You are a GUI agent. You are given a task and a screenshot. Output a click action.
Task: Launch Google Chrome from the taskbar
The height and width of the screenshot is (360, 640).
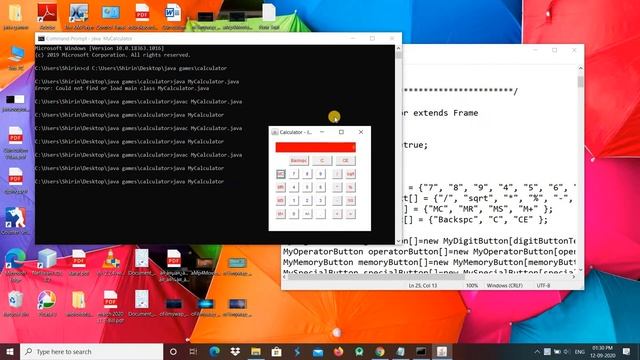click(380, 351)
